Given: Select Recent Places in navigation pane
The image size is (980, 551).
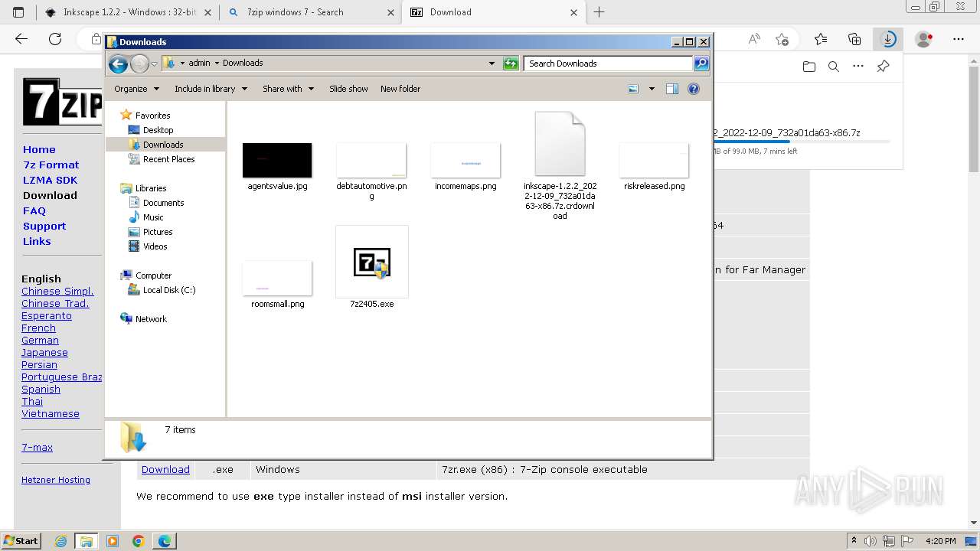Looking at the screenshot, I should click(168, 159).
